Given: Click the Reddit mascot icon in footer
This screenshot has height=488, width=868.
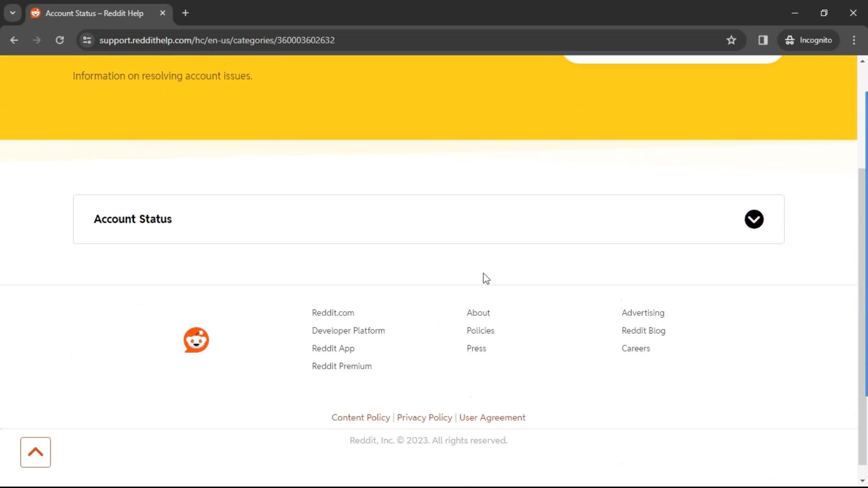Looking at the screenshot, I should 196,339.
